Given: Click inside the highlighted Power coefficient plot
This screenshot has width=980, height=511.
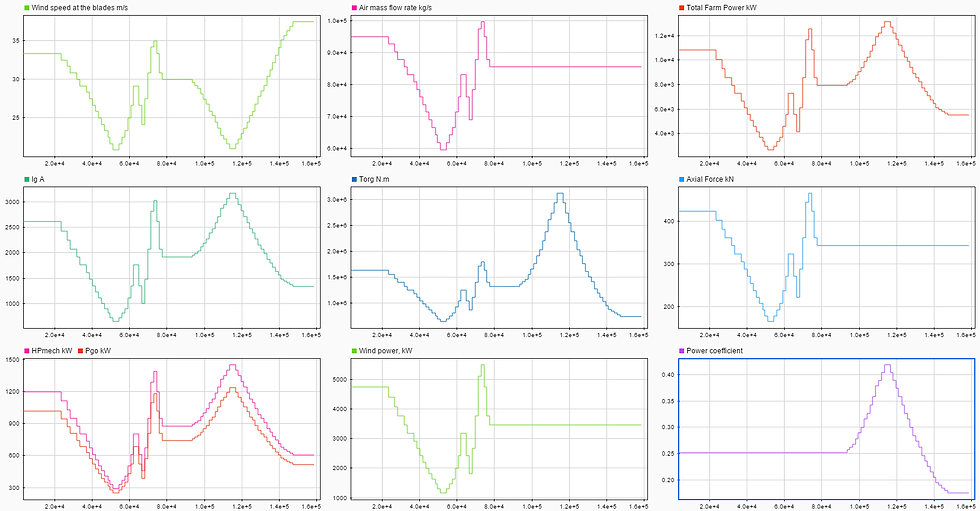Looking at the screenshot, I should point(827,429).
